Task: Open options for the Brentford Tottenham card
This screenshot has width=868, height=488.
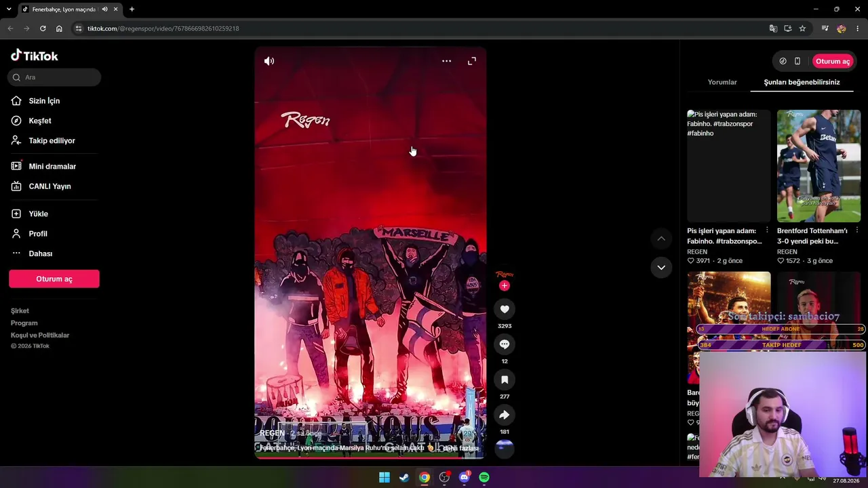Action: [856, 230]
